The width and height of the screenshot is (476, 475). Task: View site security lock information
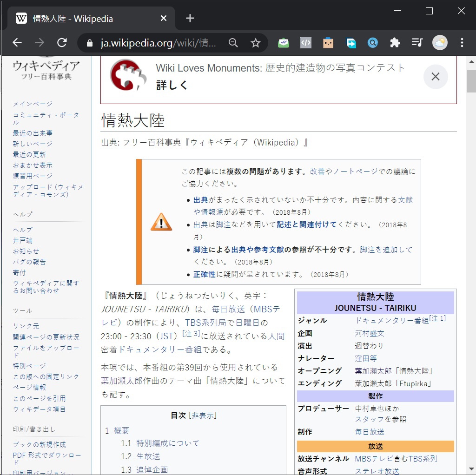[90, 43]
